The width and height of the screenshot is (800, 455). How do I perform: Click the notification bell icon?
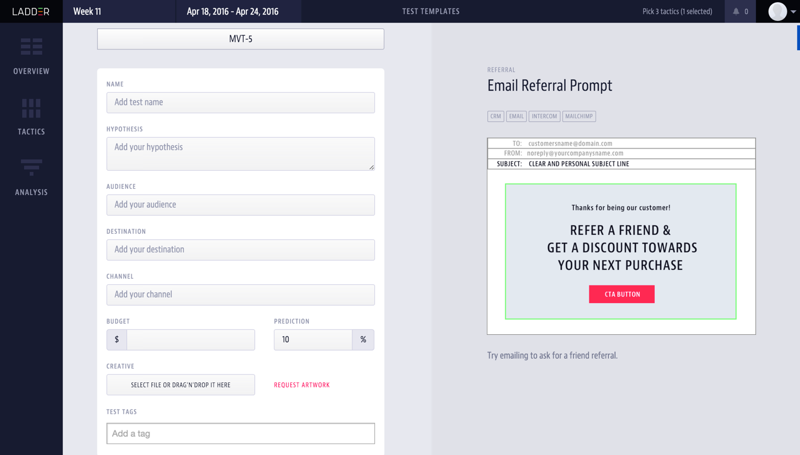[x=736, y=11]
